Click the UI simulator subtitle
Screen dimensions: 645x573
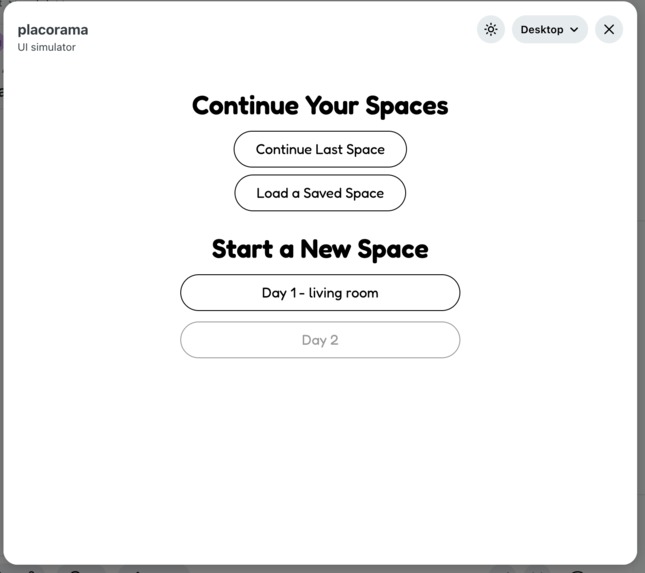click(x=46, y=47)
